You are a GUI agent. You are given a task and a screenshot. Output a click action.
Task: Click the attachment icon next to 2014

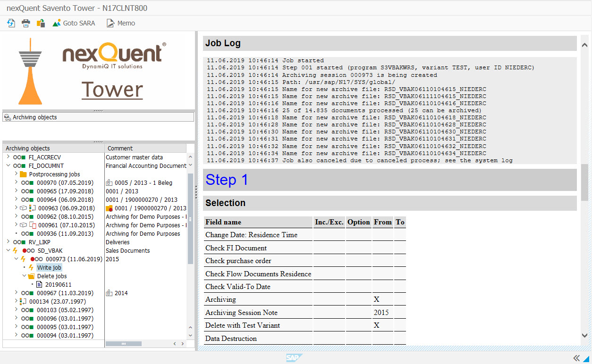(109, 293)
